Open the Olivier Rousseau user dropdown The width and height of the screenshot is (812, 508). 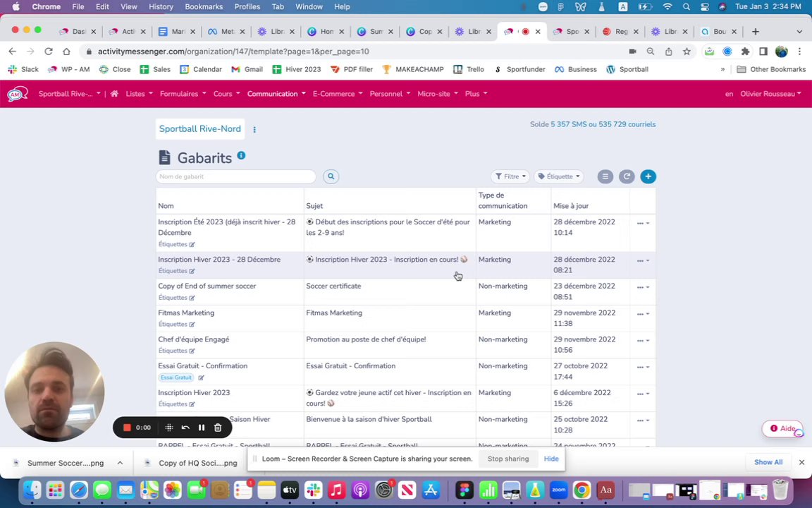[x=770, y=94]
